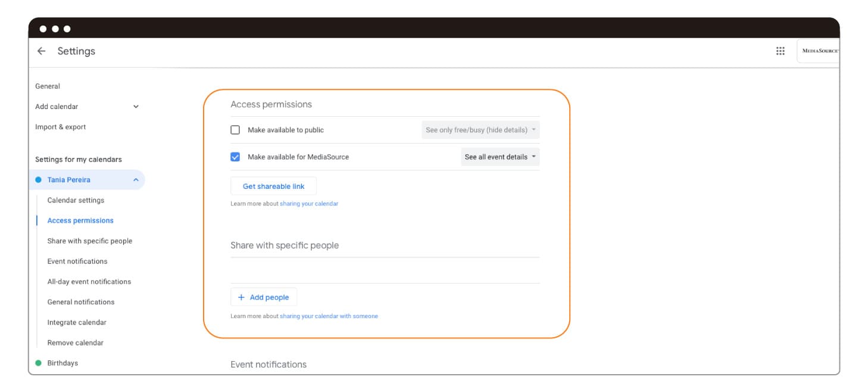This screenshot has height=392, width=868.
Task: Collapse the Tania Pereira calendar settings
Action: (x=136, y=180)
